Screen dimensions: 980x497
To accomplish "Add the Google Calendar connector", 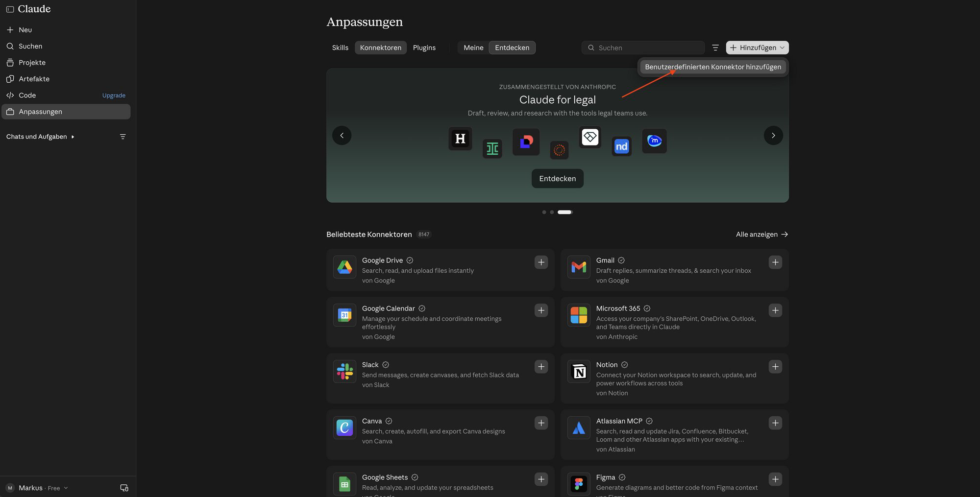I will [541, 310].
